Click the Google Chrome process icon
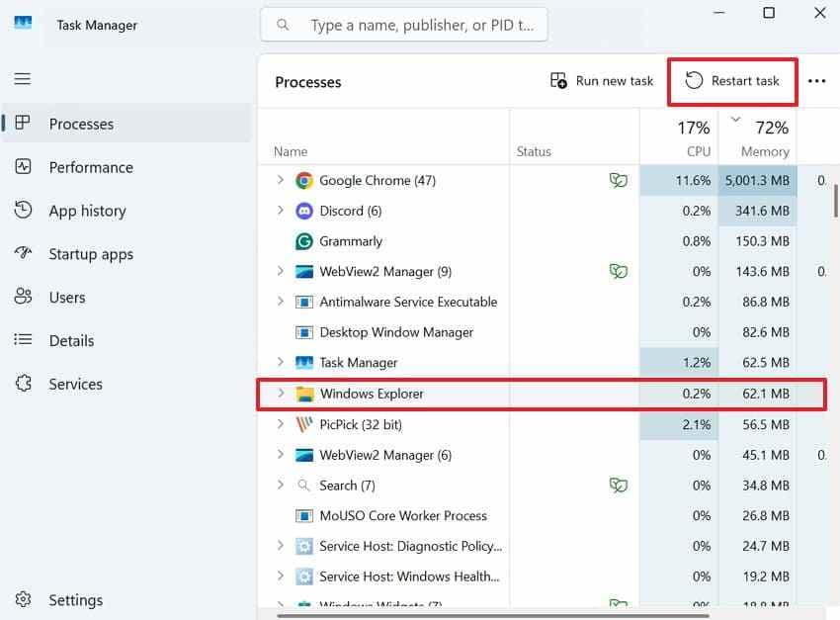 pyautogui.click(x=304, y=181)
